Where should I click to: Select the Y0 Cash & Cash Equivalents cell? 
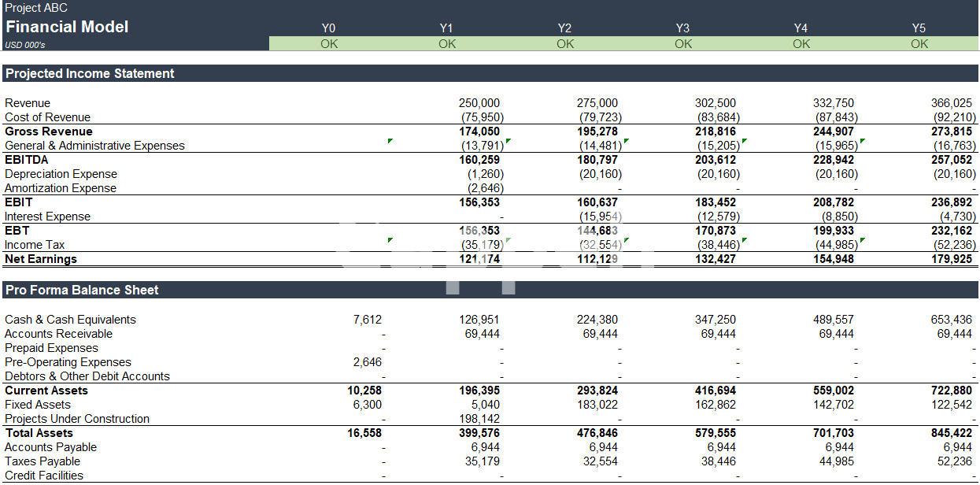pos(368,320)
